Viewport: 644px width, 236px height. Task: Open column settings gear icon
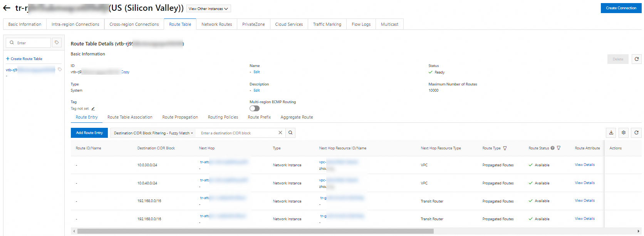624,133
